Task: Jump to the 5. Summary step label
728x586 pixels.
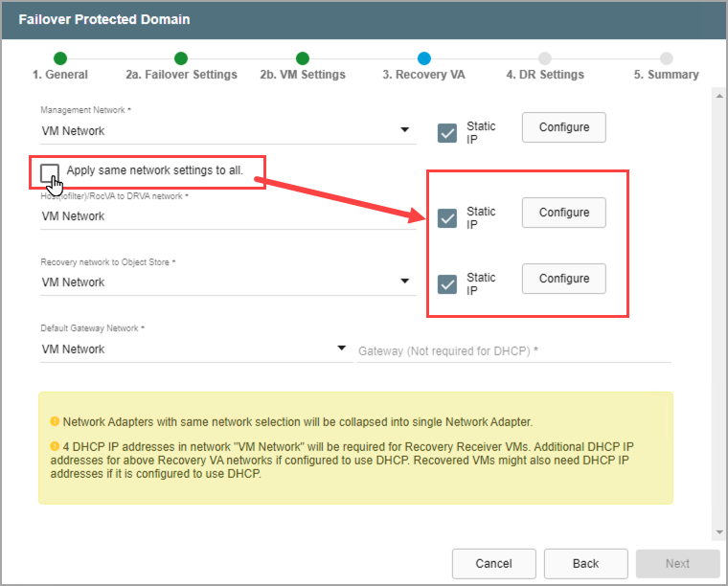Action: point(666,75)
